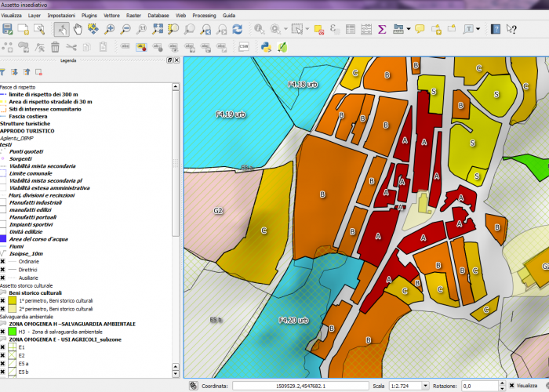Open help contents book icon
The image size is (549, 392).
coord(496,29)
